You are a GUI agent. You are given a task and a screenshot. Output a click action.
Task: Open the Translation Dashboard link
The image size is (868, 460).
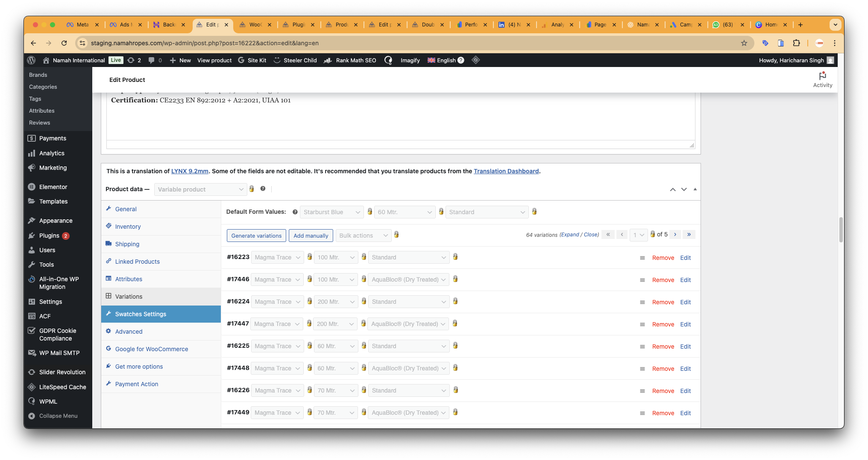pos(506,171)
